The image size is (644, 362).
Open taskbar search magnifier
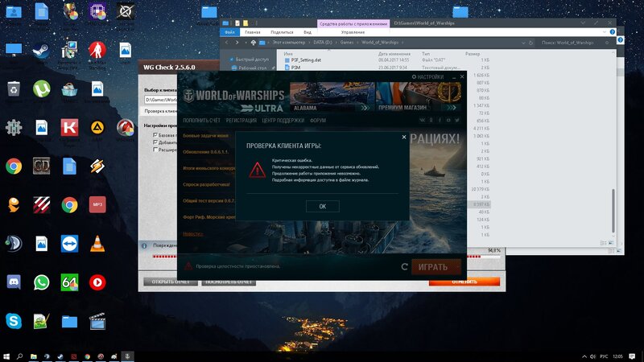(19, 356)
